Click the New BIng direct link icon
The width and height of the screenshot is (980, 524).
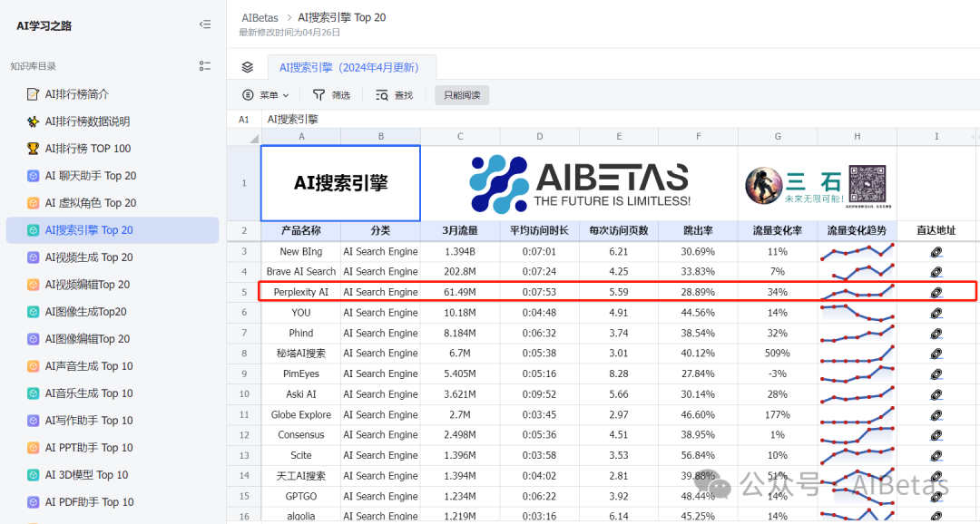click(936, 251)
